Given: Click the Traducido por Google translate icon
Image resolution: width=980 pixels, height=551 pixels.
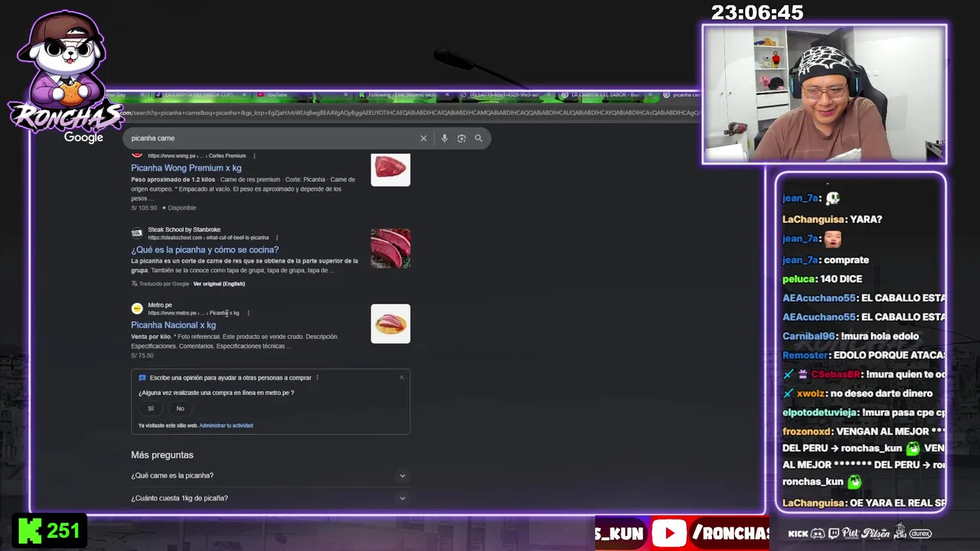Looking at the screenshot, I should (135, 284).
